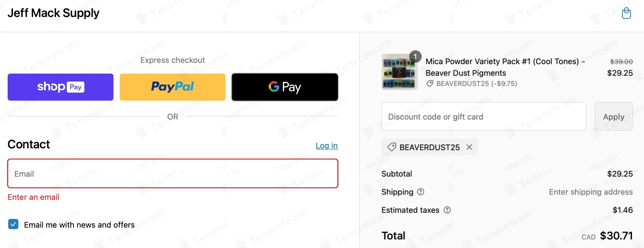Click the 'Enter an email' error message
This screenshot has width=644, height=248.
pos(33,197)
